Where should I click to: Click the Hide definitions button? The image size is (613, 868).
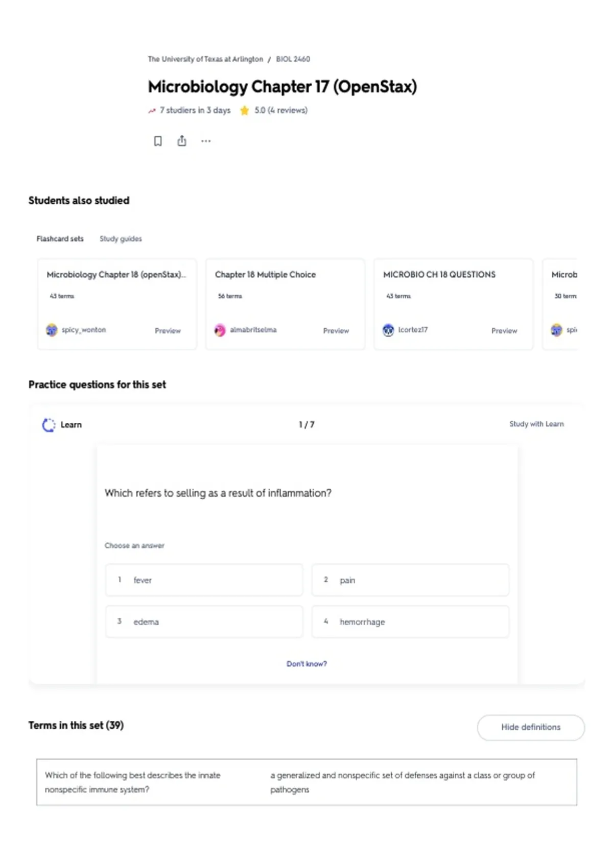click(x=531, y=727)
